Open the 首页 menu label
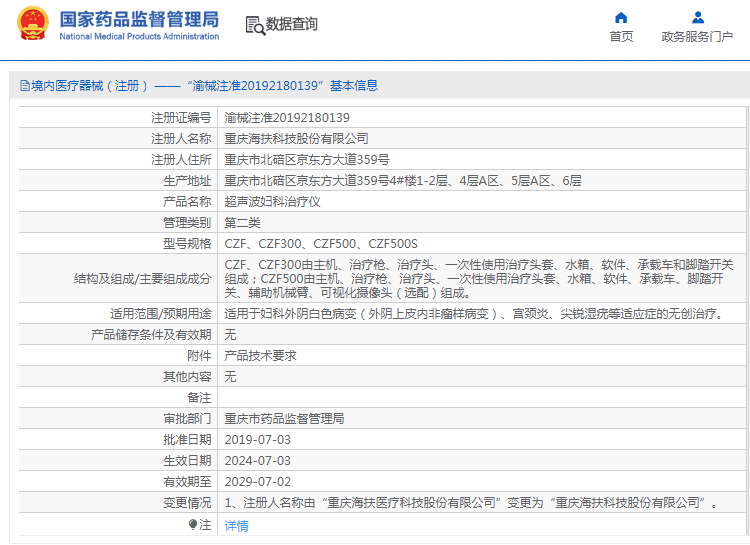This screenshot has width=750, height=545. (x=621, y=37)
